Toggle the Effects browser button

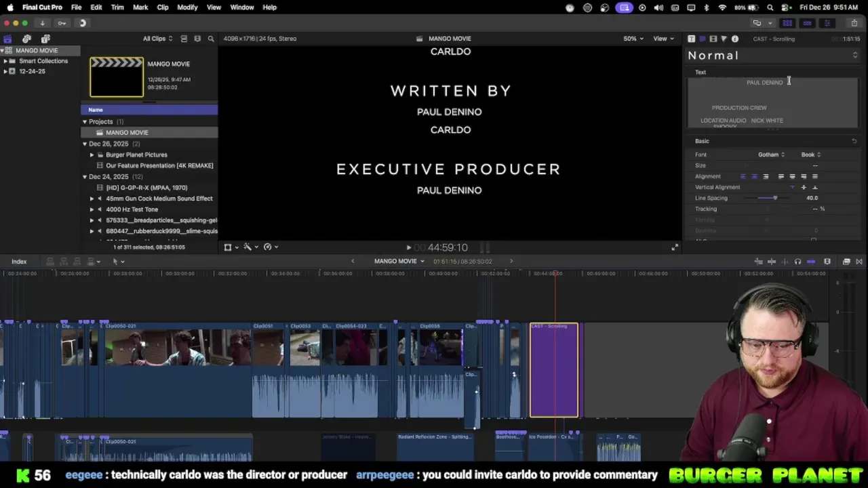pyautogui.click(x=846, y=262)
